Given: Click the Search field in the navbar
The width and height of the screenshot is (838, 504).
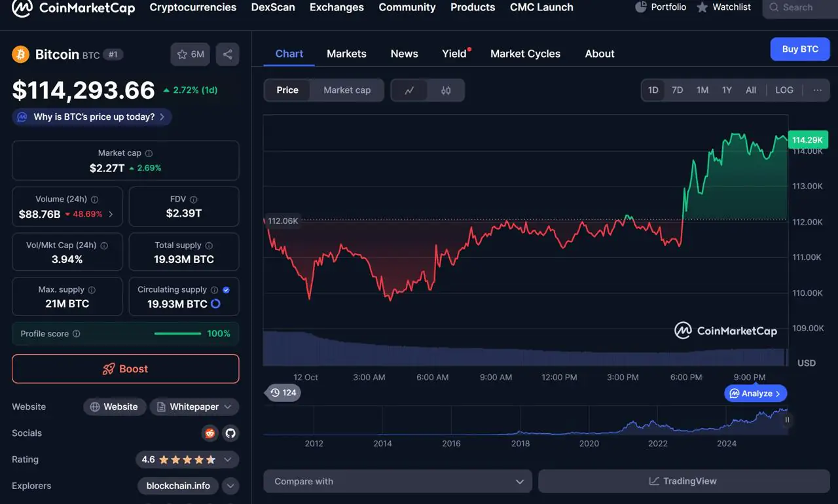Looking at the screenshot, I should pos(797,7).
